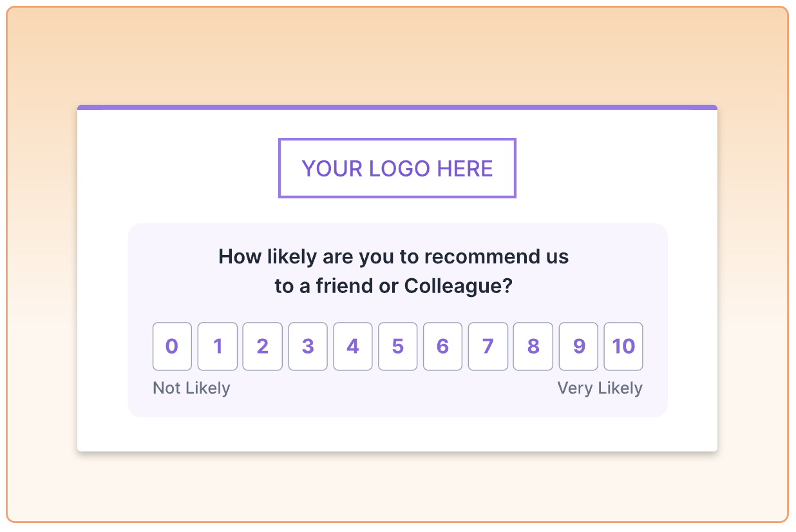796x532 pixels.
Task: Pick score 7 on the scale
Action: pos(488,347)
